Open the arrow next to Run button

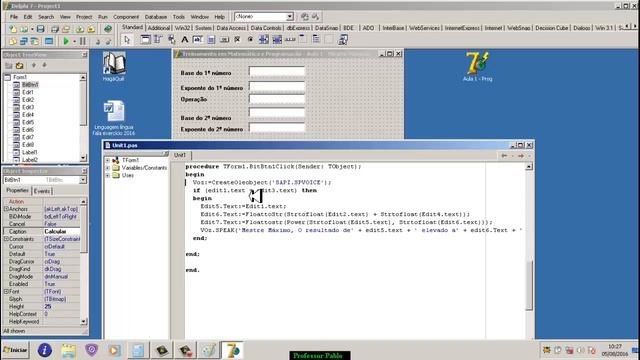[x=74, y=41]
